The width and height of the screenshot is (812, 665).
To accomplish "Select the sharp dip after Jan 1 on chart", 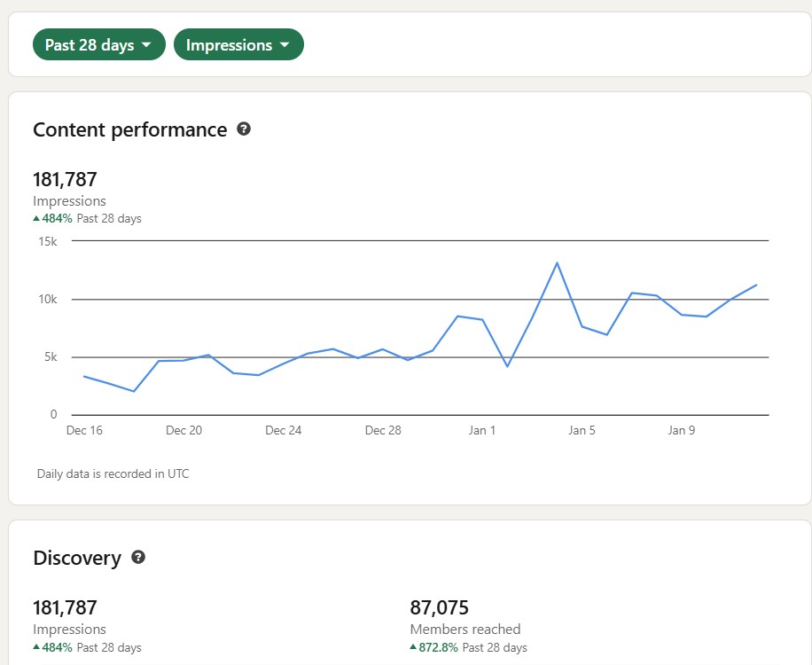I will click(507, 366).
